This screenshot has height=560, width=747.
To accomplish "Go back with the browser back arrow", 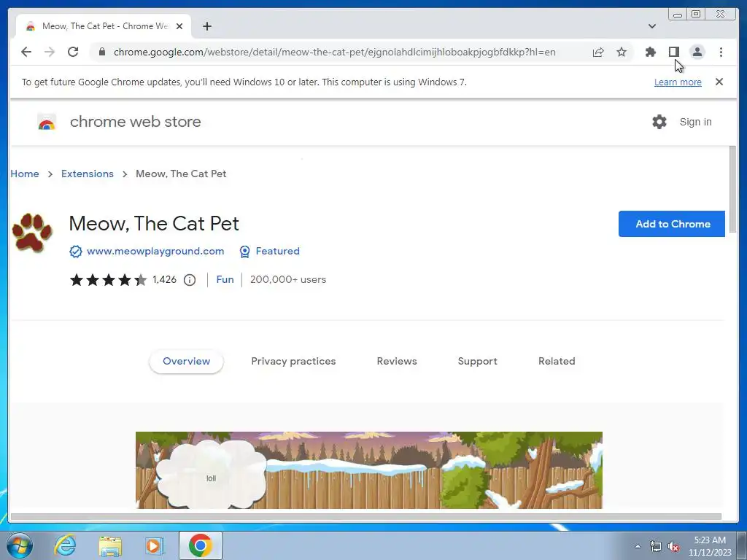I will point(26,52).
